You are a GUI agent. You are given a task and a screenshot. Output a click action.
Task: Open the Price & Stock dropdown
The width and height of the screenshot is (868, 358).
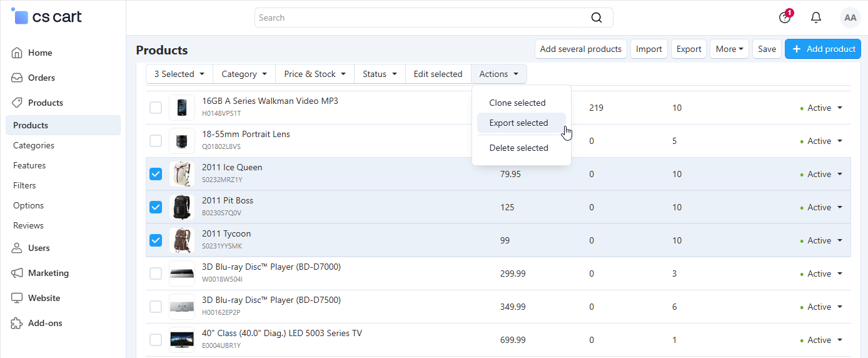[x=315, y=74]
